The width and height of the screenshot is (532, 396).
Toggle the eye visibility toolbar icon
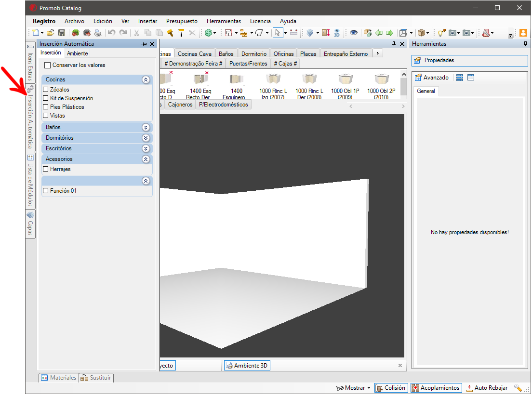(354, 33)
